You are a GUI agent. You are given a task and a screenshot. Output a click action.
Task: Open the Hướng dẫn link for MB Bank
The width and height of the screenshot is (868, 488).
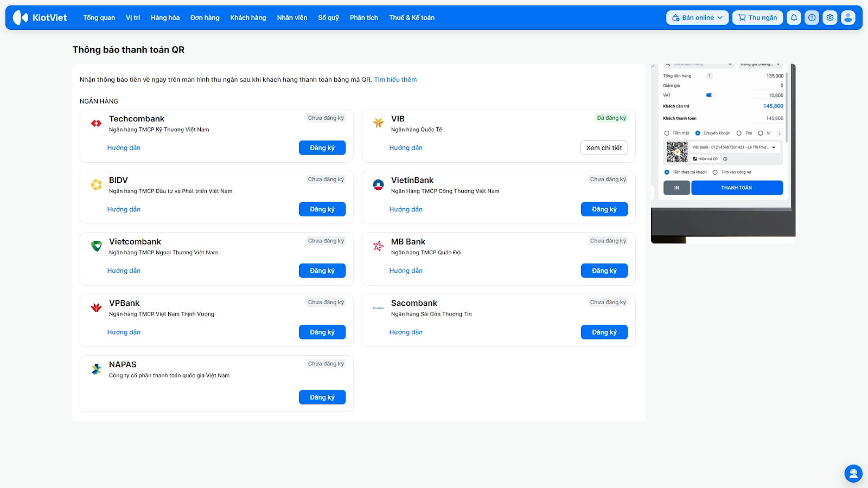(406, 271)
